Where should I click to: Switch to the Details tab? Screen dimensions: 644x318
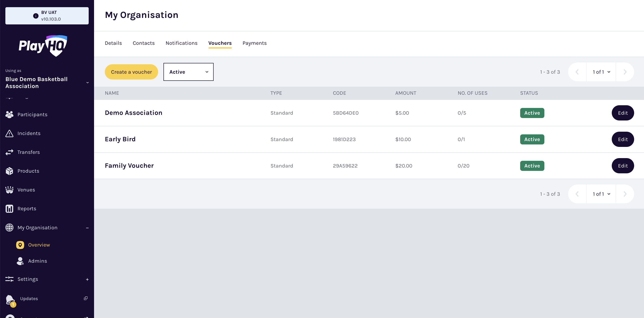113,43
